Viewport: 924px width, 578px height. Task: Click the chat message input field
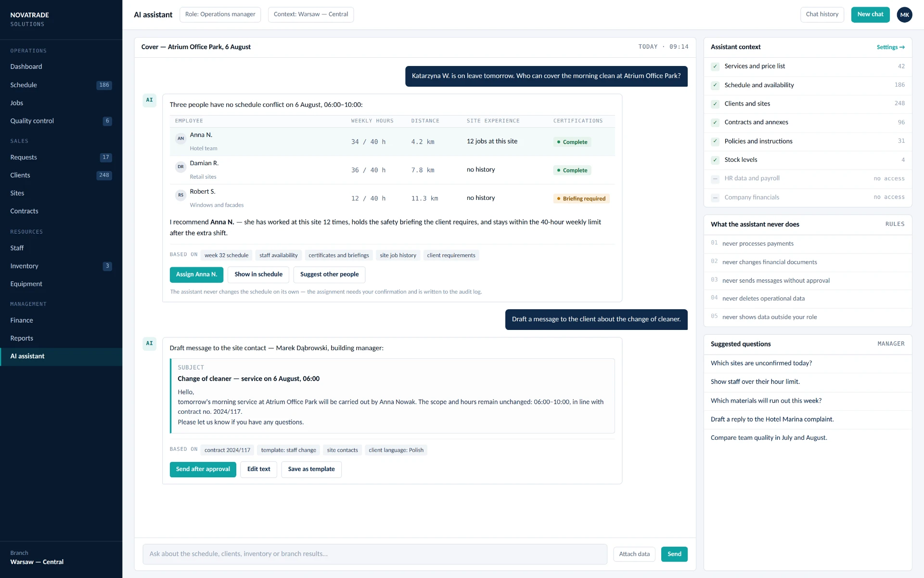(375, 554)
